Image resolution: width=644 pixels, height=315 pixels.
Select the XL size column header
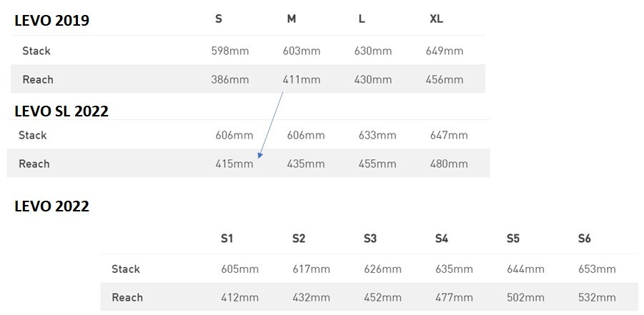tap(436, 19)
